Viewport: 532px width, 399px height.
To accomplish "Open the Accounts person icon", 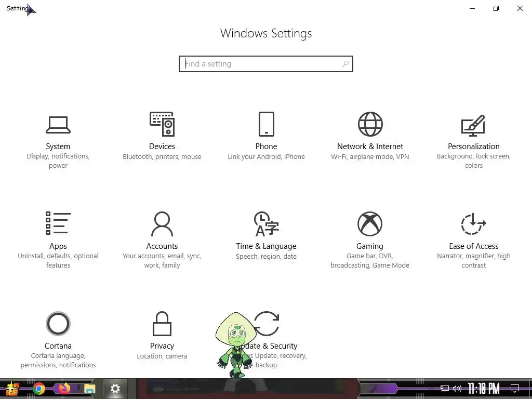I will coord(162,224).
